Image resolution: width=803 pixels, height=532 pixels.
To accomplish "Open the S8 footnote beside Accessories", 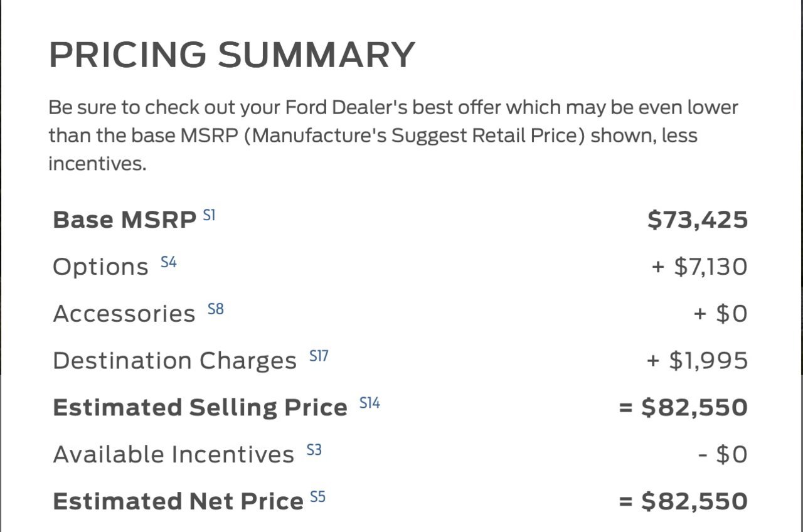I will [216, 309].
